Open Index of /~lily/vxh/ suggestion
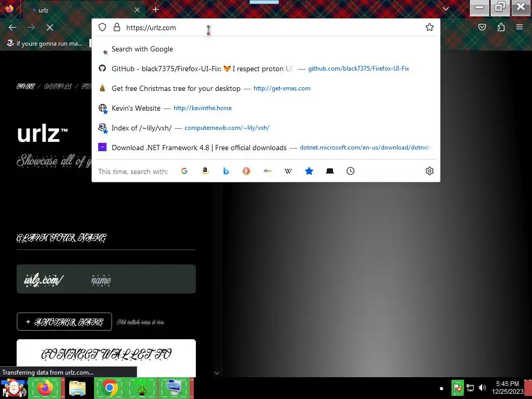The image size is (532, 399). (x=266, y=128)
